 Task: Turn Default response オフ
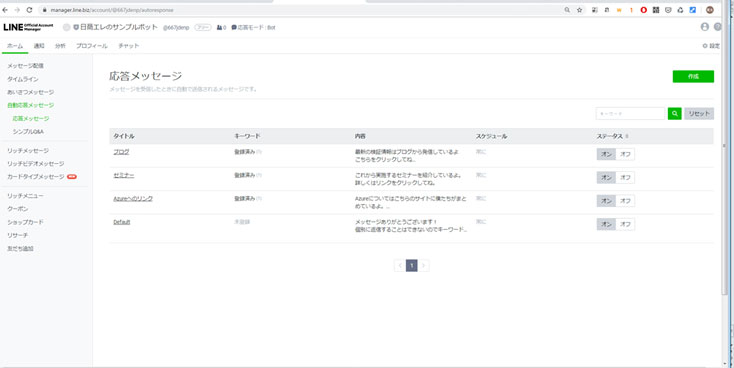(625, 224)
